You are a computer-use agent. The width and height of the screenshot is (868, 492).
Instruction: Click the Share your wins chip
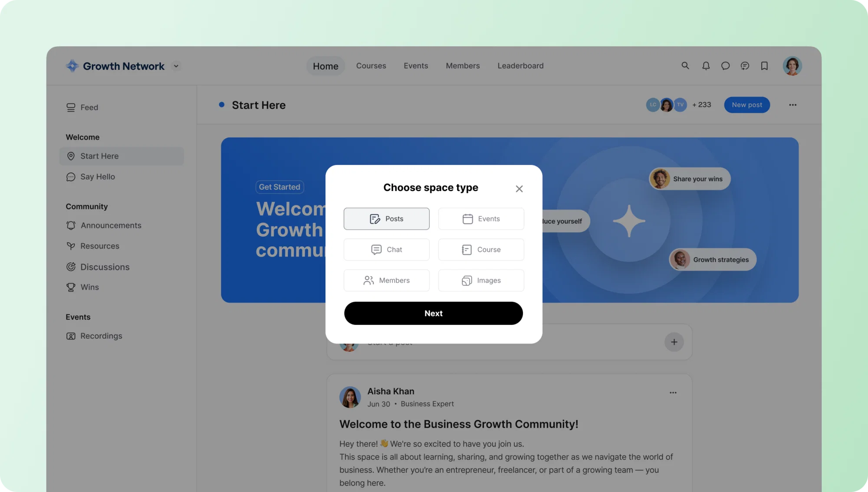tap(690, 178)
